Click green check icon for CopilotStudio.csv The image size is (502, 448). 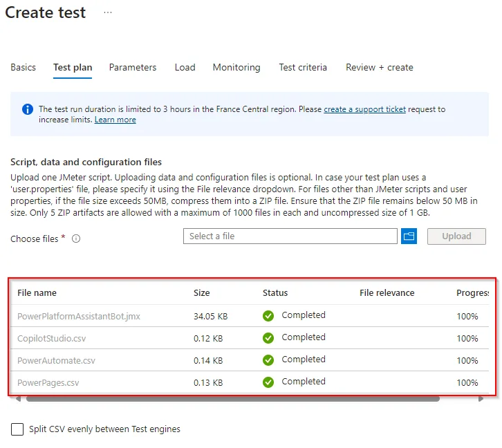(268, 338)
